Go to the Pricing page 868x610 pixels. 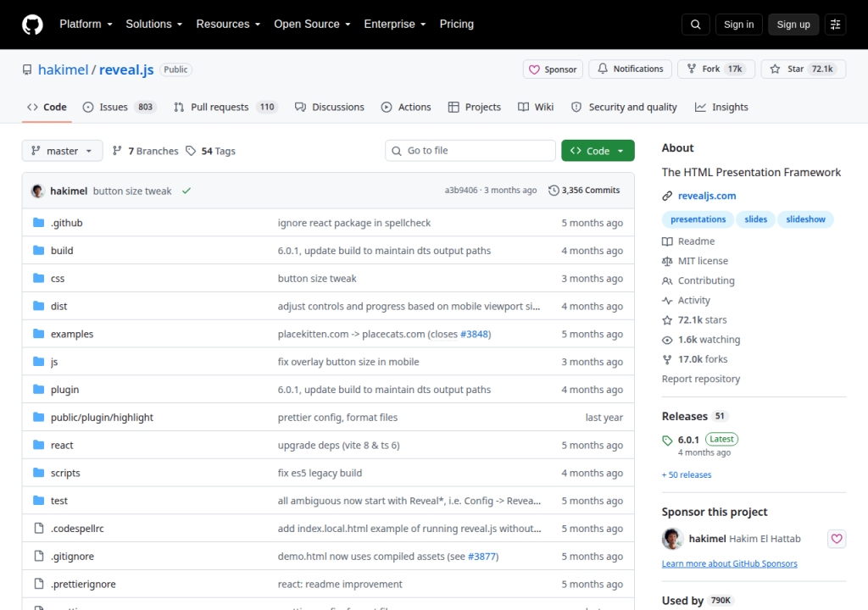[457, 25]
